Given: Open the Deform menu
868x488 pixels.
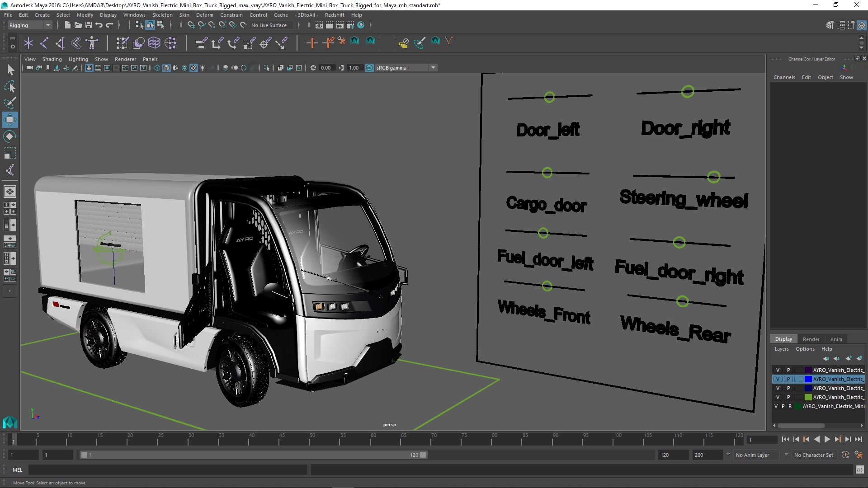Looking at the screenshot, I should pos(204,15).
